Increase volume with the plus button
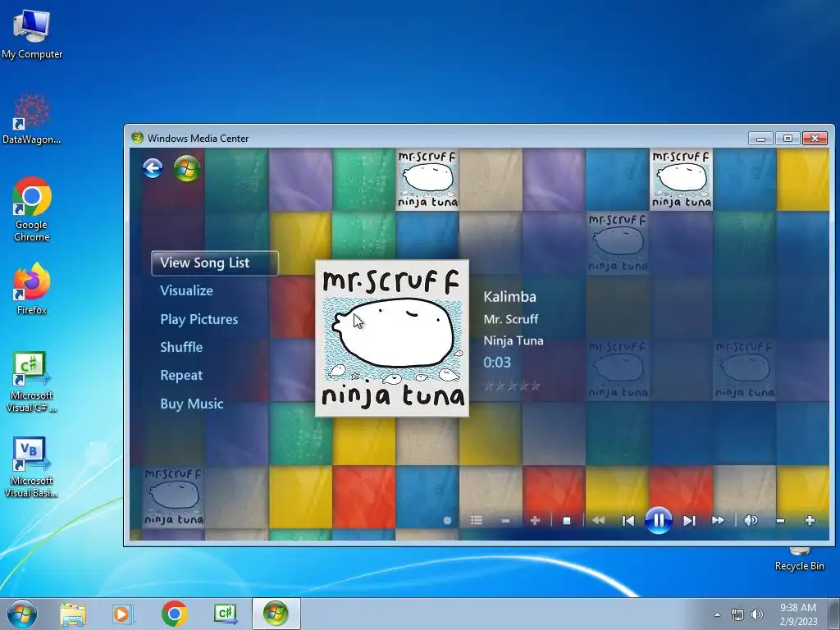 click(810, 520)
